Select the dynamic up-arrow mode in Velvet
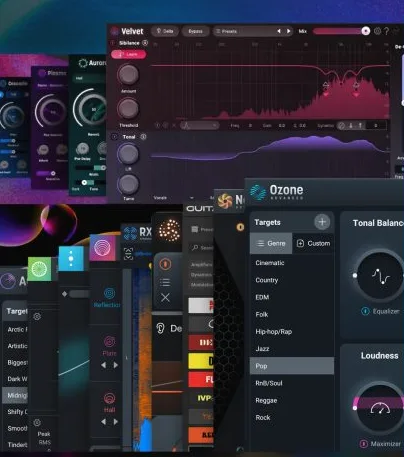 (x=360, y=126)
